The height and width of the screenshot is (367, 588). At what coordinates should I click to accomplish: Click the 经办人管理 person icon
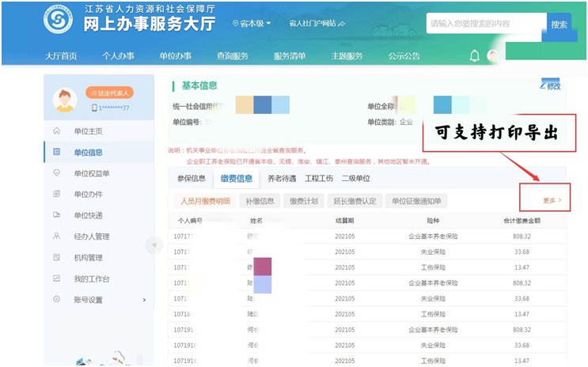(56, 236)
